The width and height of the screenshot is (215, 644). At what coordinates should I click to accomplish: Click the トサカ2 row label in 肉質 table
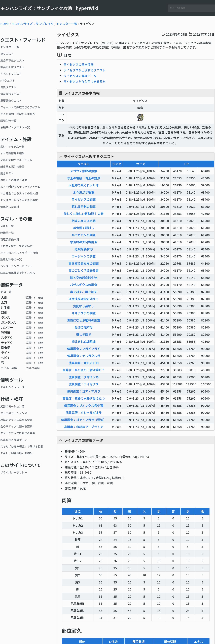78,525
